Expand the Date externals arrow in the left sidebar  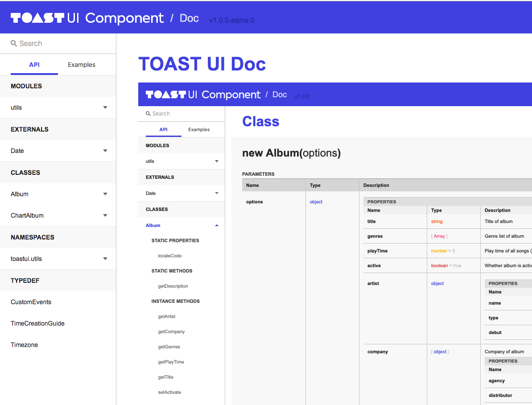tap(105, 151)
